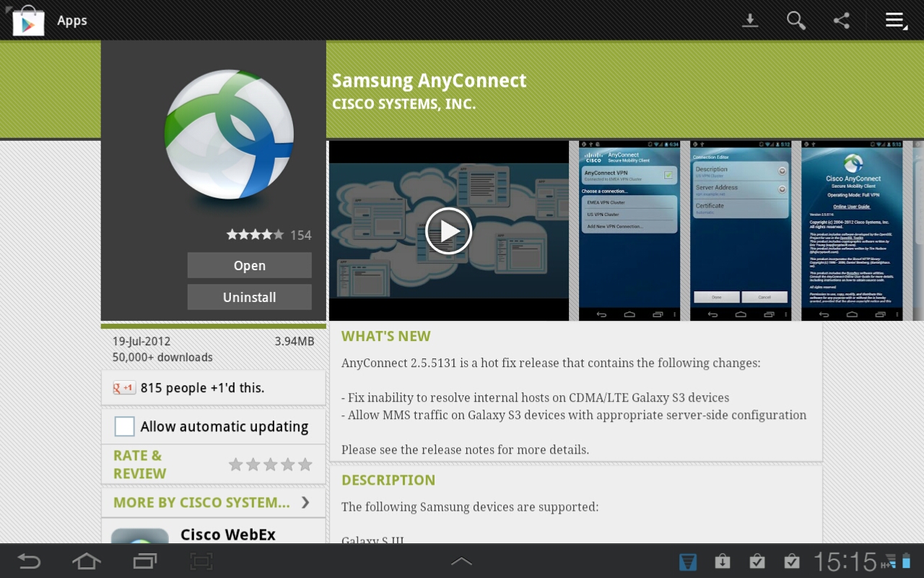Tap the Android home navigation icon
The height and width of the screenshot is (578, 924).
pos(86,561)
